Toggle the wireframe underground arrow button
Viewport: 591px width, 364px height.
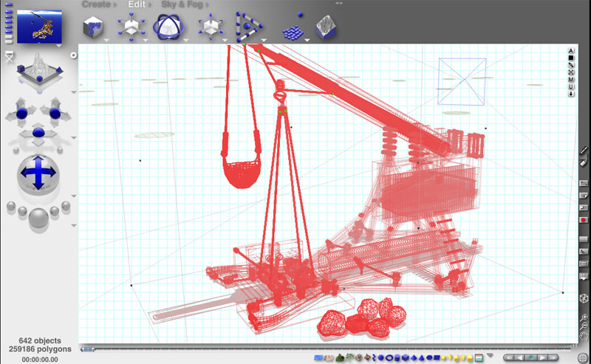coord(584,277)
